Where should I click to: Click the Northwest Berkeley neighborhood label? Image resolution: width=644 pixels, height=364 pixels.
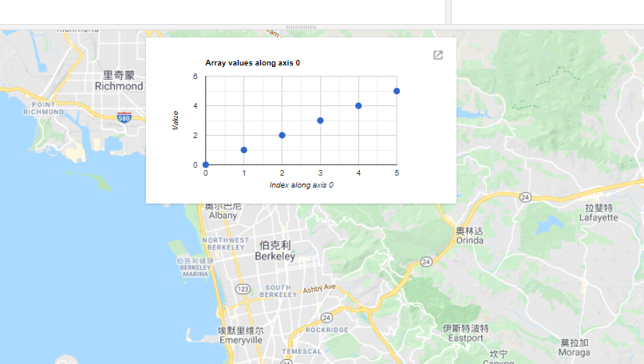coord(226,243)
